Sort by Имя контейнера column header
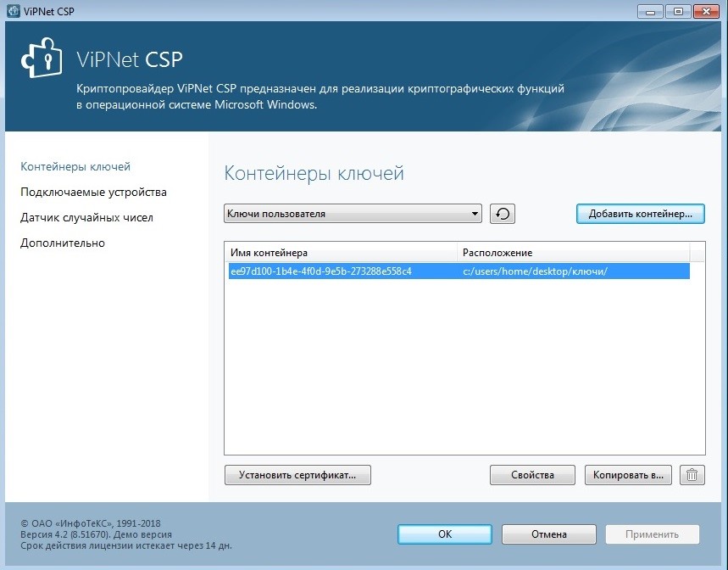Viewport: 728px width, 570px height. click(342, 253)
